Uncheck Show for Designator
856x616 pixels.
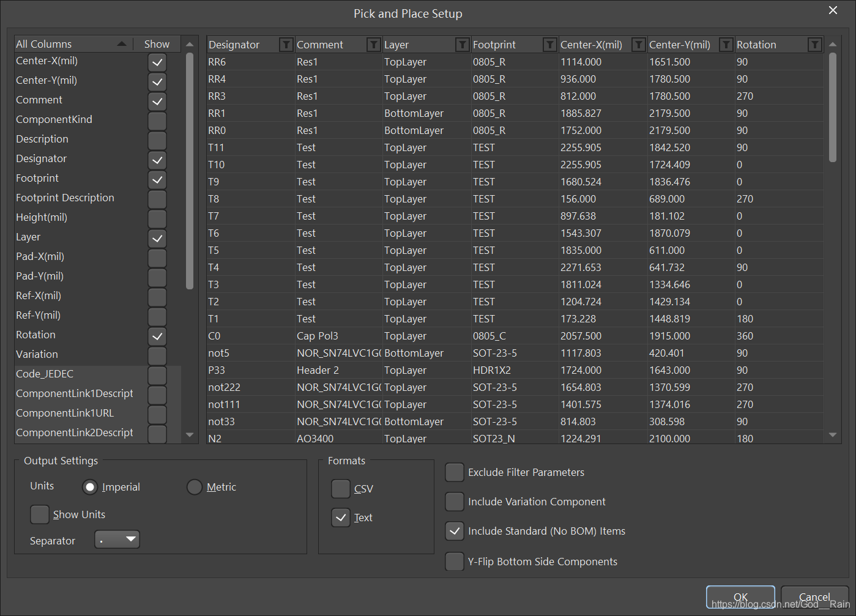157,160
